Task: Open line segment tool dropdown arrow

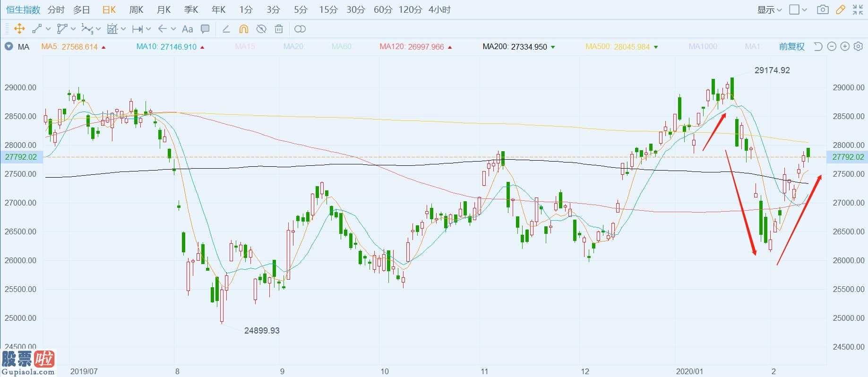Action: (x=48, y=29)
